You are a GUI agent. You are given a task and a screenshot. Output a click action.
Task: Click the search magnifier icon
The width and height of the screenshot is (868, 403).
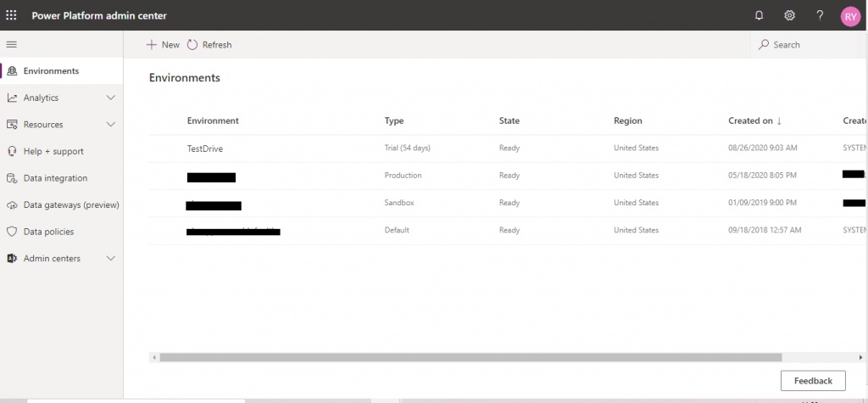tap(764, 44)
